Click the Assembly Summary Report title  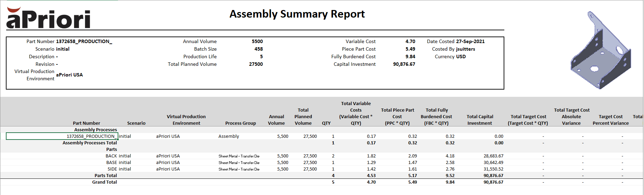297,14
